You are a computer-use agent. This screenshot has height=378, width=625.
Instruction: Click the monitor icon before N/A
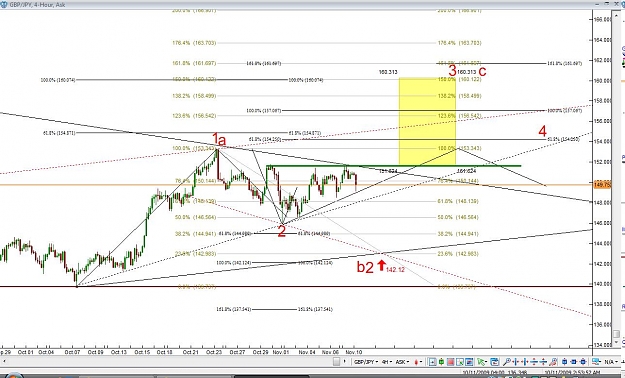click(596, 362)
